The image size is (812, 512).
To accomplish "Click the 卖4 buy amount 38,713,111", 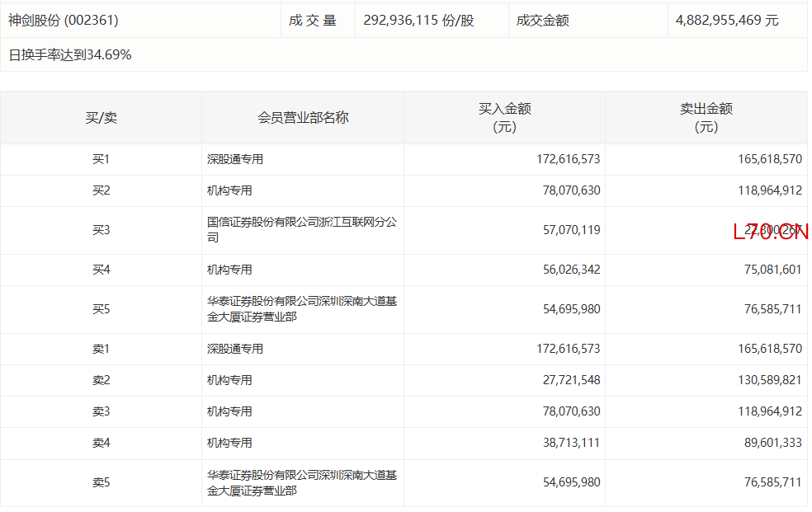I will point(568,443).
